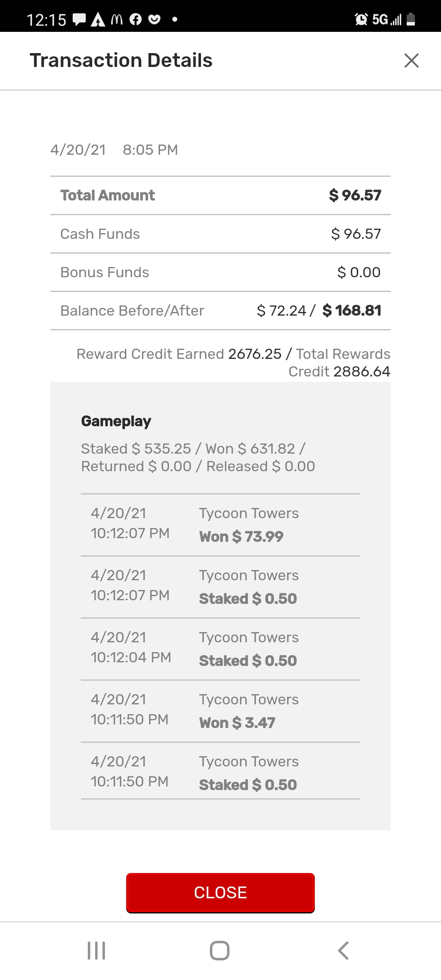Tap the Facebook notification icon
Image resolution: width=441 pixels, height=980 pixels.
click(136, 19)
